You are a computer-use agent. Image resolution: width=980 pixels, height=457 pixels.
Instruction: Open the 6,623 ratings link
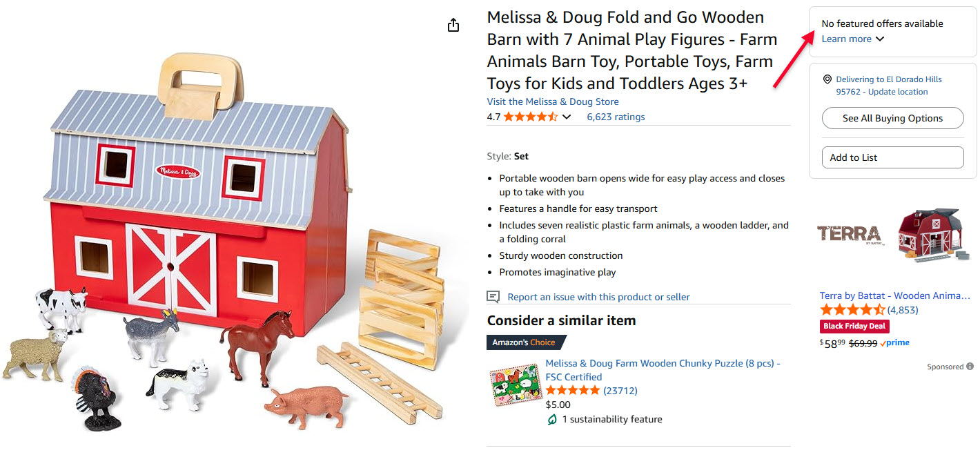(x=616, y=117)
